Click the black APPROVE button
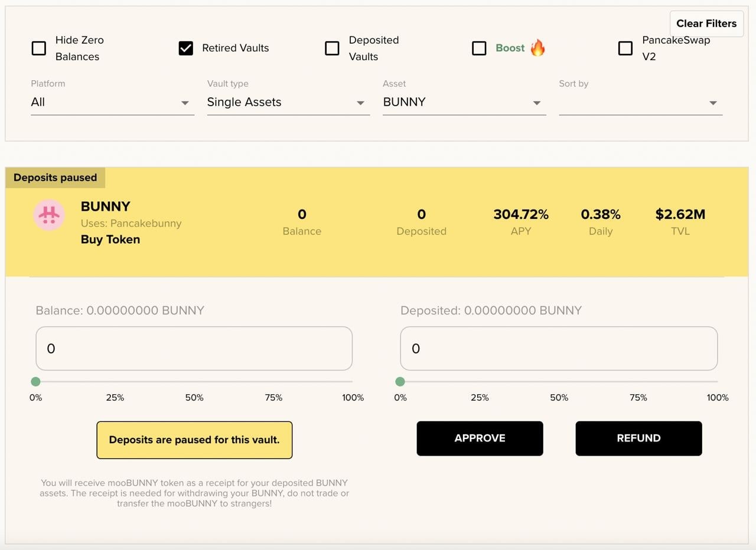Screen dimensions: 756x550 coord(480,438)
